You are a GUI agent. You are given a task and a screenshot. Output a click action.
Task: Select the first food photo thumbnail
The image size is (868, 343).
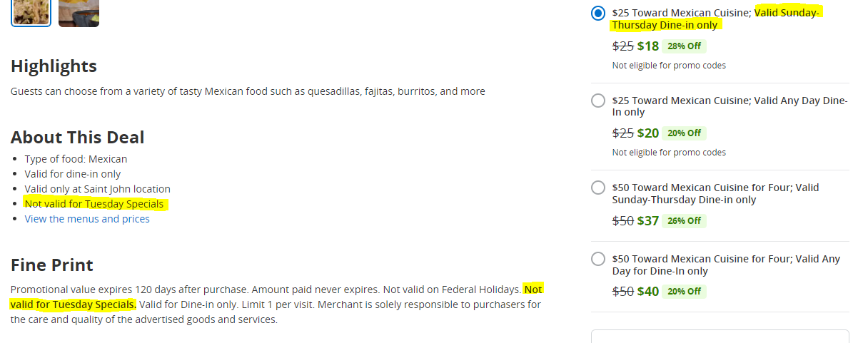tap(31, 11)
